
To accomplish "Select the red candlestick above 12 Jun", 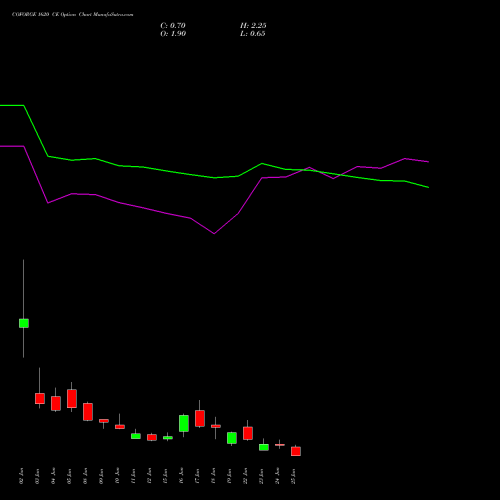I will tap(152, 437).
